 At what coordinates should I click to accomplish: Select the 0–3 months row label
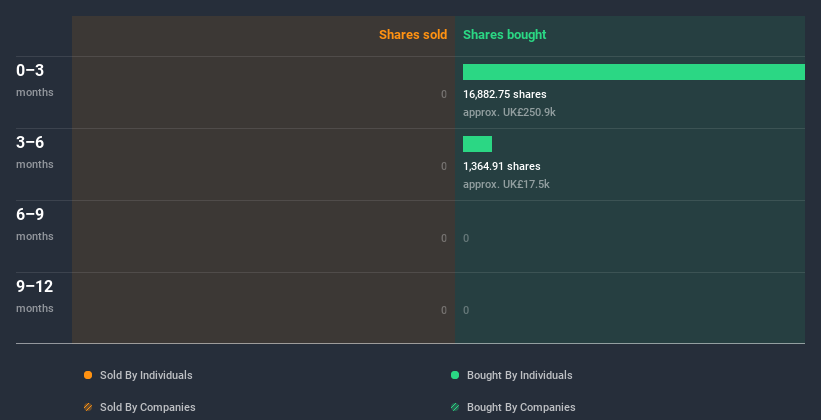[x=35, y=80]
